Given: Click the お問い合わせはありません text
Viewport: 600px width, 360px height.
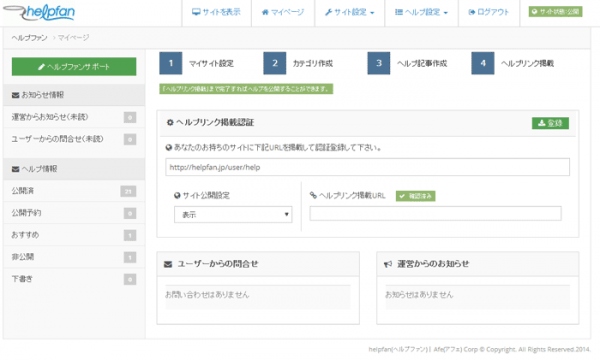Looking at the screenshot, I should point(207,295).
